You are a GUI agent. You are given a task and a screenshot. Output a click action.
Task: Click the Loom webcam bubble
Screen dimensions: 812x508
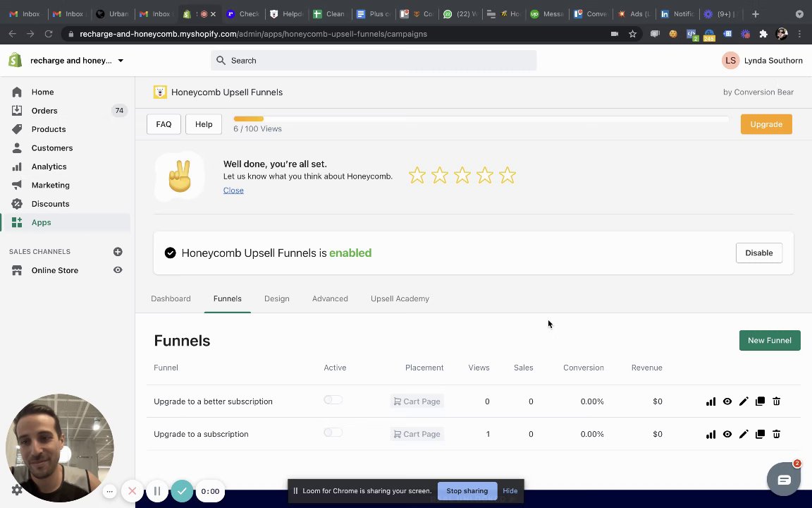click(x=59, y=448)
